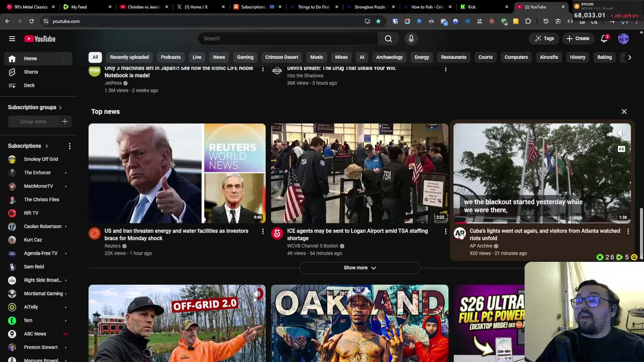
Task: Open more options for the LIFE Notebook video
Action: point(263,69)
